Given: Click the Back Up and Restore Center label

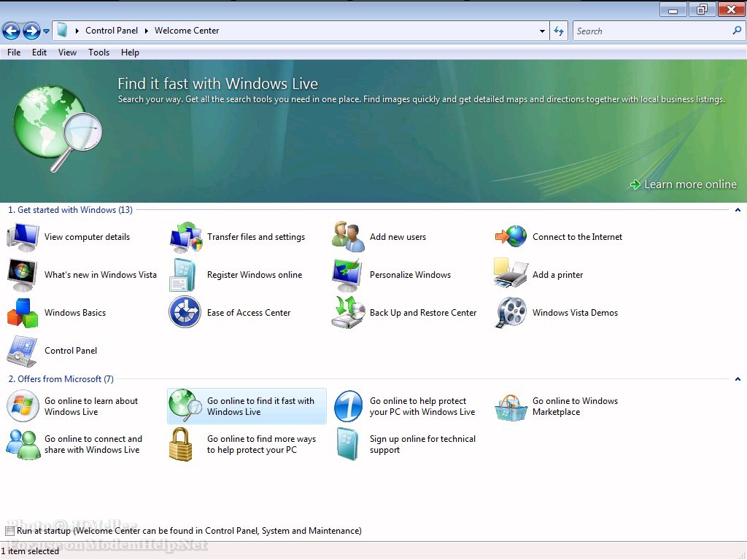Looking at the screenshot, I should coord(423,313).
